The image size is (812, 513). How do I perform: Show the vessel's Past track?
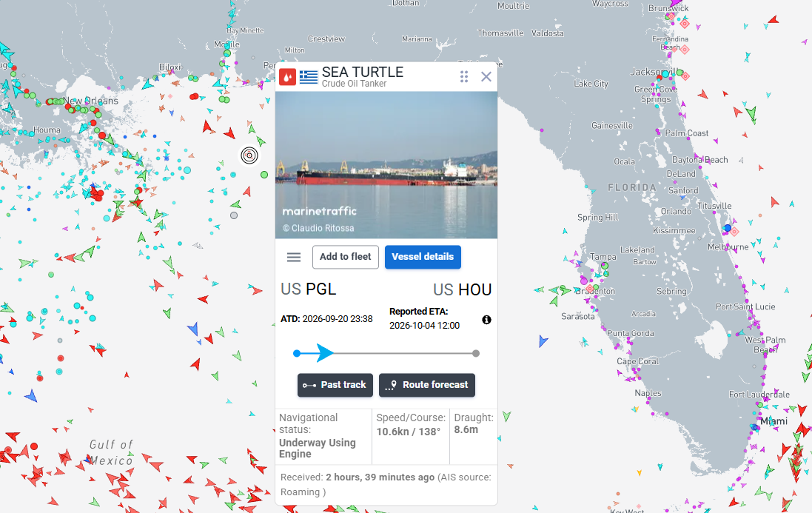[x=335, y=385]
